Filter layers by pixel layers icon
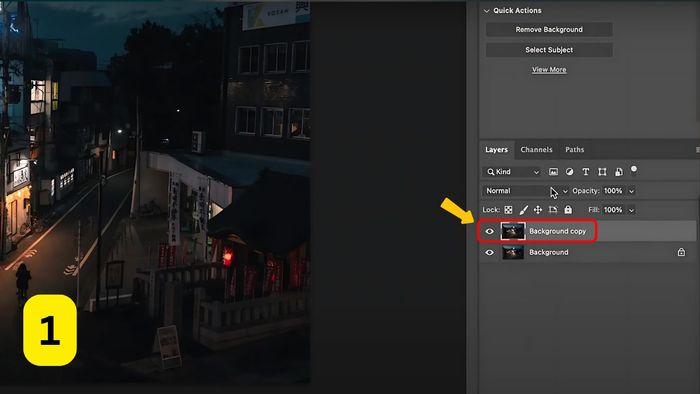This screenshot has height=394, width=700. 553,172
